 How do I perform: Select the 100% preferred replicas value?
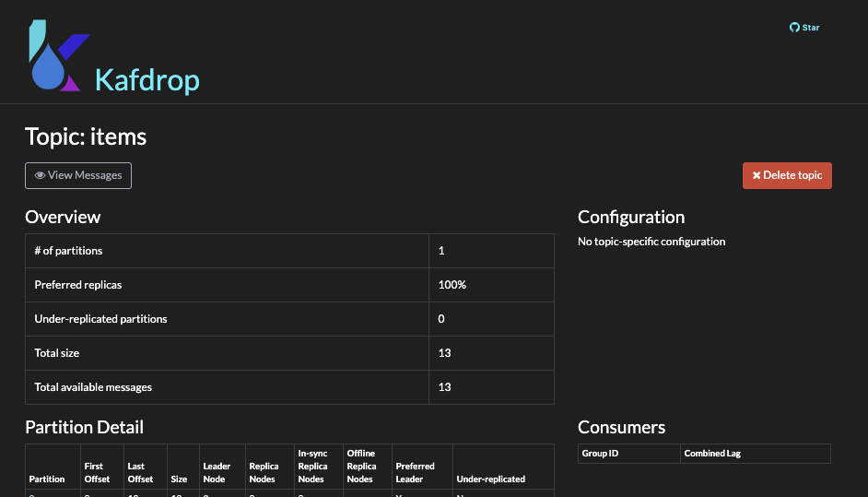(452, 285)
